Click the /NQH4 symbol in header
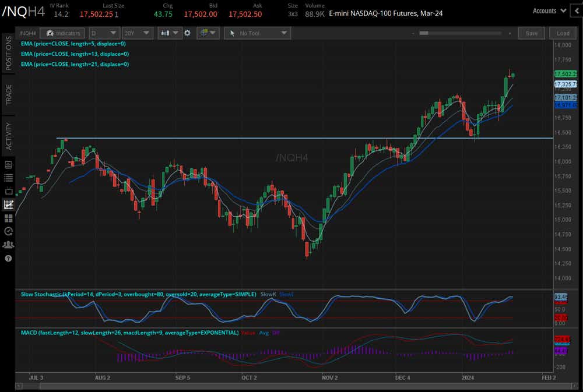Viewport: 583px width, 392px height. pos(23,12)
